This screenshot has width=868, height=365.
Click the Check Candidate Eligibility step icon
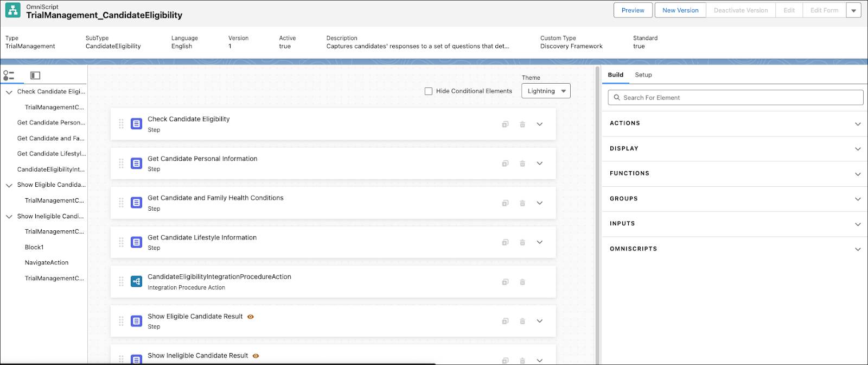coord(137,124)
